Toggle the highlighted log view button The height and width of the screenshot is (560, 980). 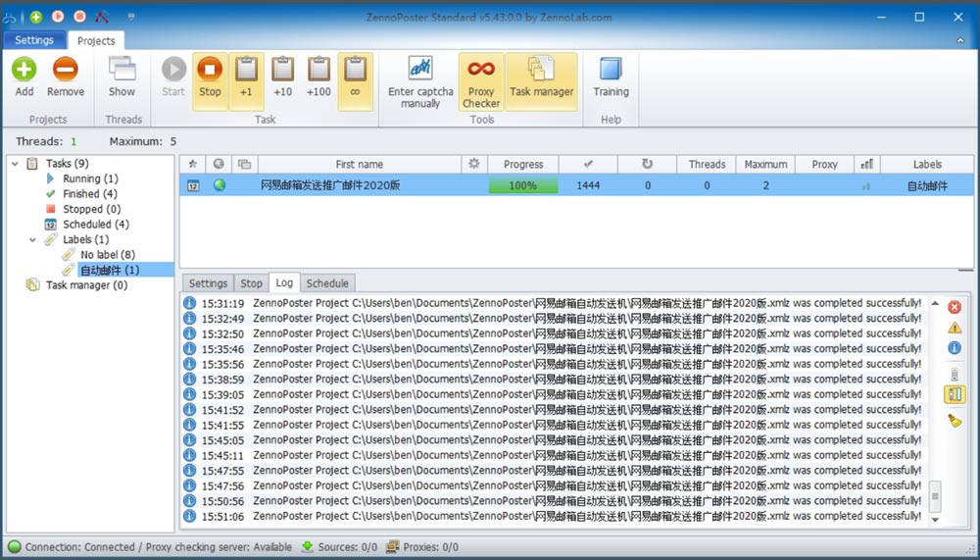(955, 394)
